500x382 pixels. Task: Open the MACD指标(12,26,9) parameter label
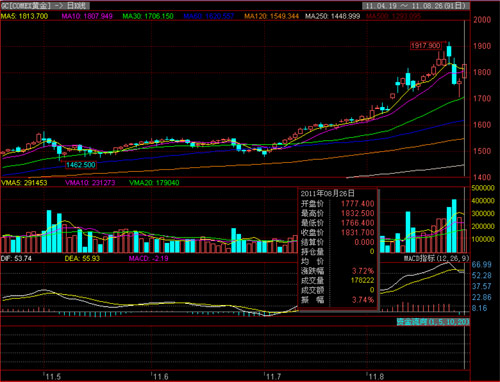coord(436,258)
